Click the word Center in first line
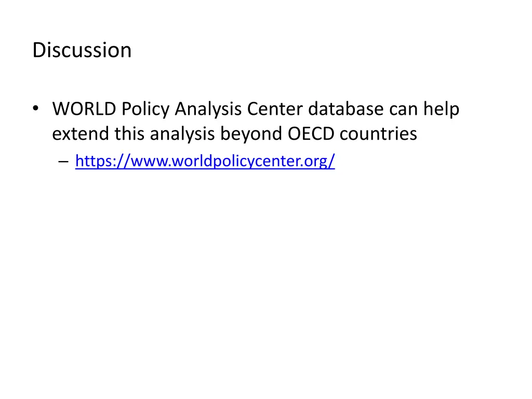The image size is (532, 399). tap(275, 109)
